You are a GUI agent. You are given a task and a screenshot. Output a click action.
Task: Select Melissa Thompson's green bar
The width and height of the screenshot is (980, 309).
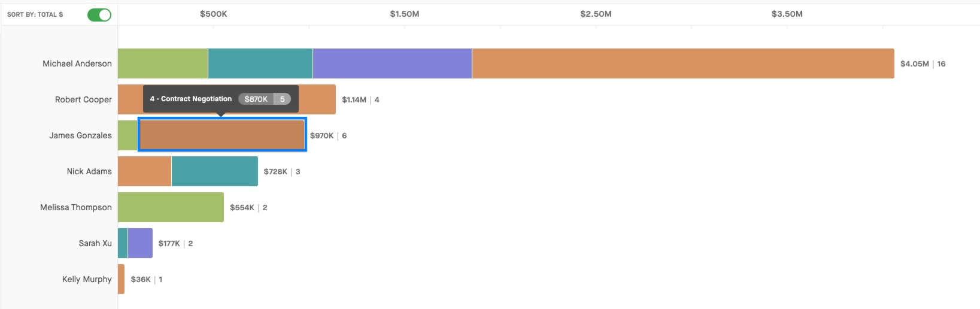[x=171, y=207]
